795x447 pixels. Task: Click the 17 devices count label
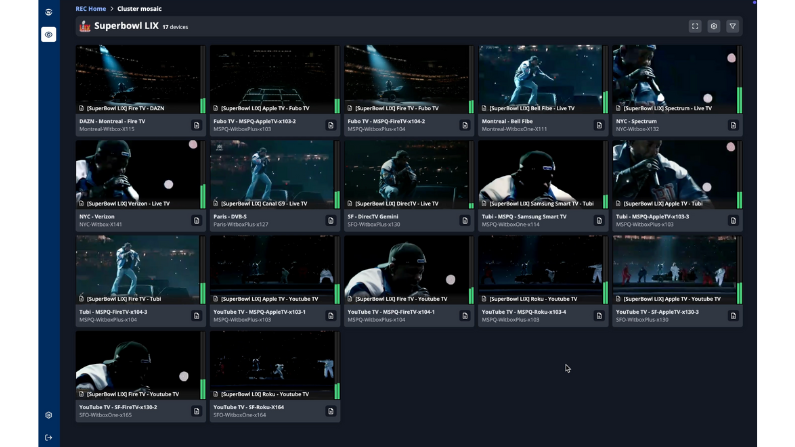(x=175, y=27)
